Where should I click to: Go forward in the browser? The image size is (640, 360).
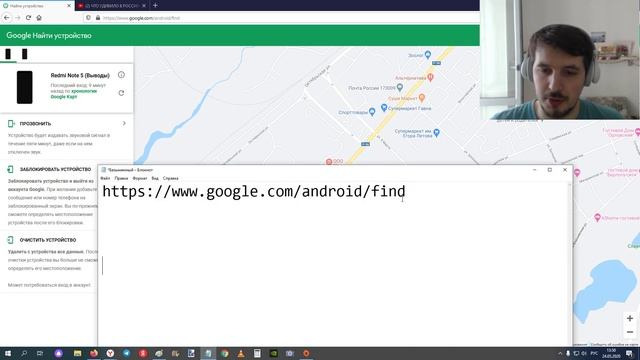[x=18, y=18]
